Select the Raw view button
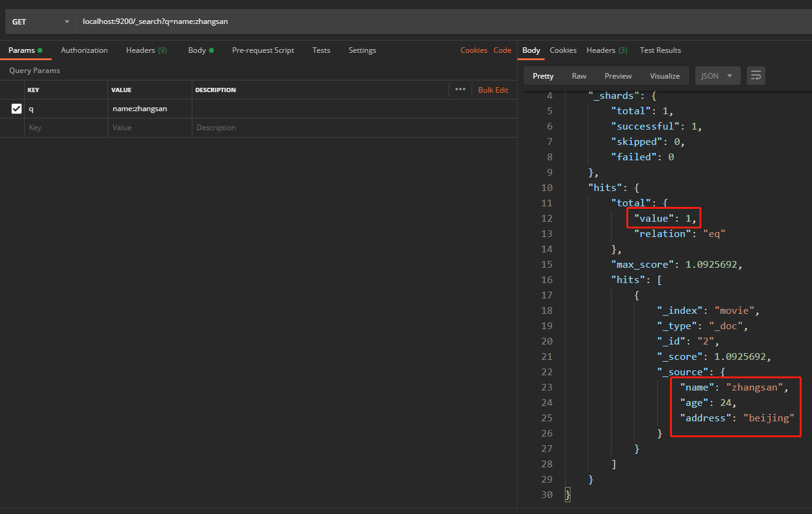812x514 pixels. (579, 76)
